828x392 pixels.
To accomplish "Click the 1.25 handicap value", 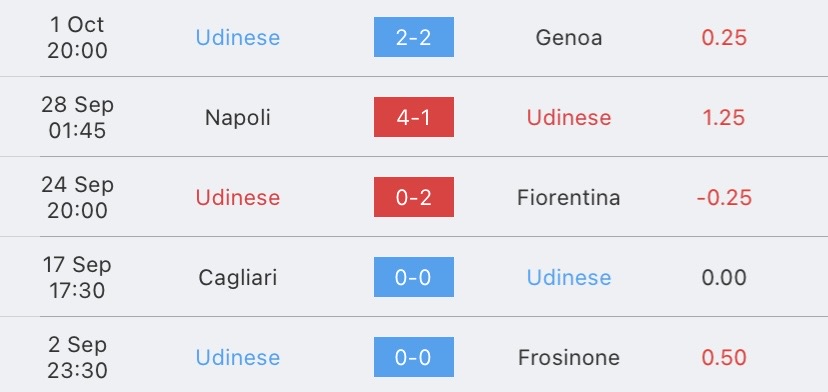I will tap(724, 117).
